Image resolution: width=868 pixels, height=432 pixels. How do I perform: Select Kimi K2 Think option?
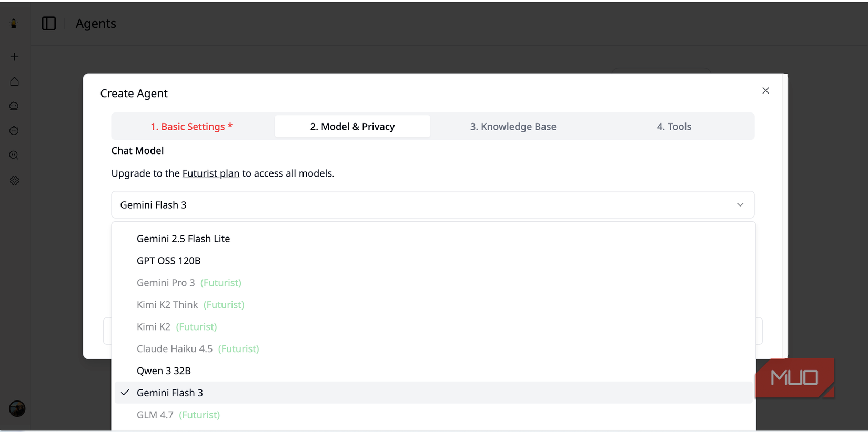click(433, 305)
